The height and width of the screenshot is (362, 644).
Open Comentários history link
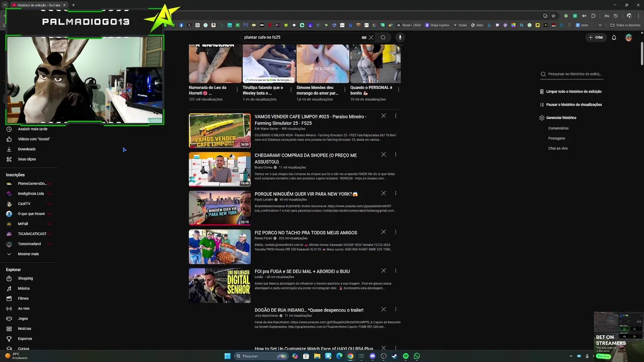coord(558,128)
